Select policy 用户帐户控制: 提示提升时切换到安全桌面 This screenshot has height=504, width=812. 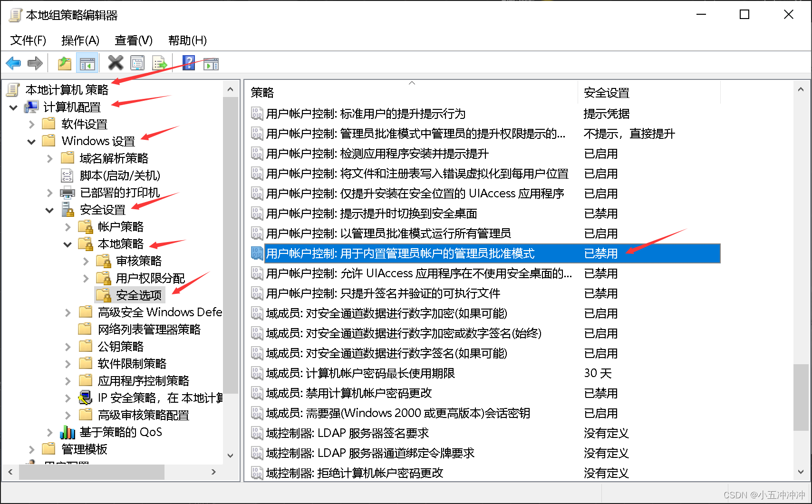[x=371, y=213]
